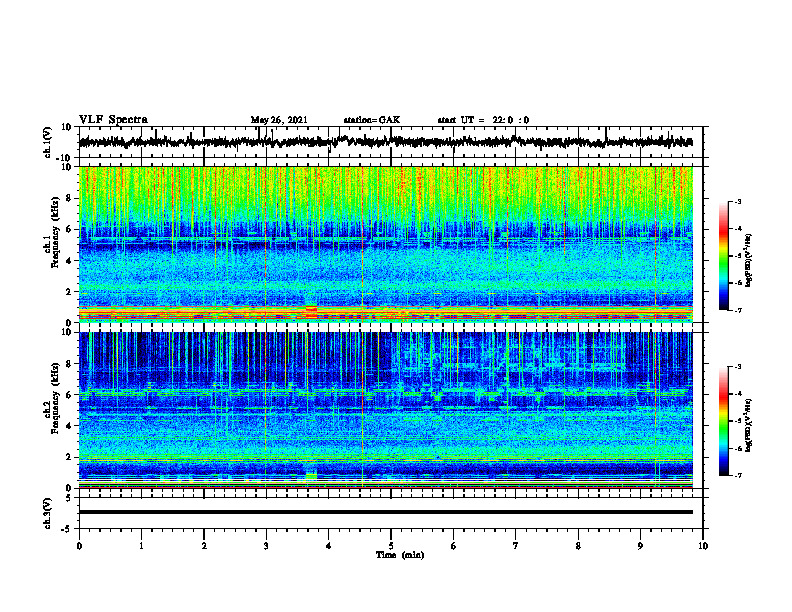The width and height of the screenshot is (792, 612).
Task: Click the time axis tick label "9"
Action: point(640,546)
